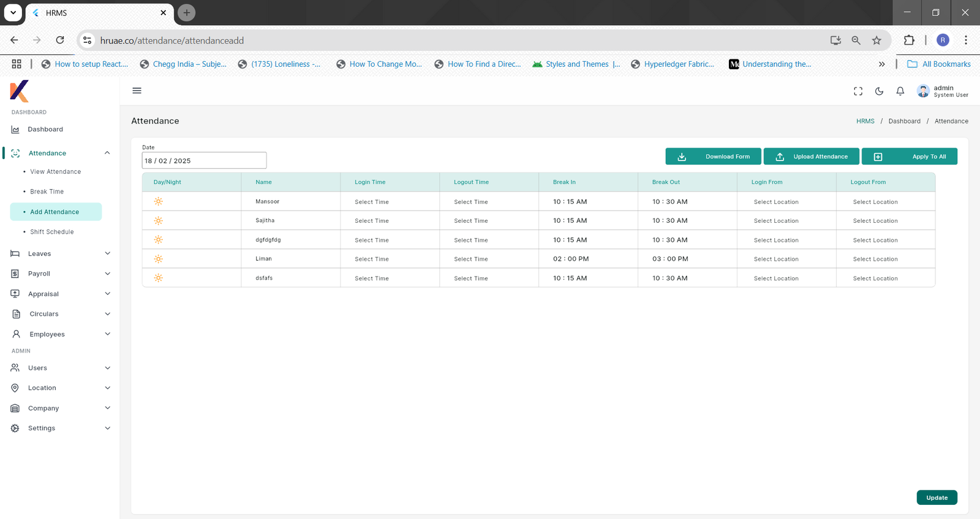Bookmark this page star icon

tap(876, 40)
